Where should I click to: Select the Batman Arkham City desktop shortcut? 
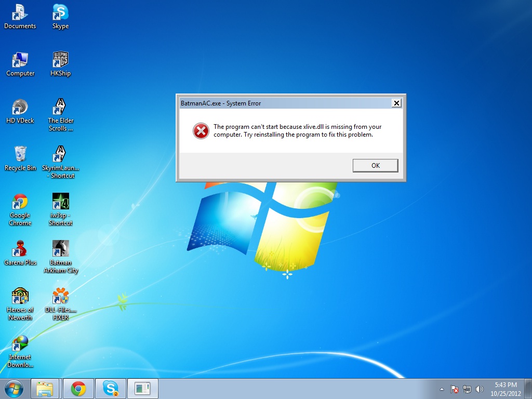pos(61,249)
